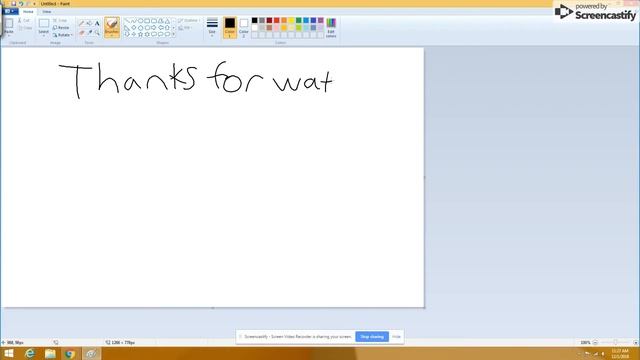Viewport: 640px width, 360px height.
Task: Click the zoom slider in status bar
Action: tap(615, 342)
